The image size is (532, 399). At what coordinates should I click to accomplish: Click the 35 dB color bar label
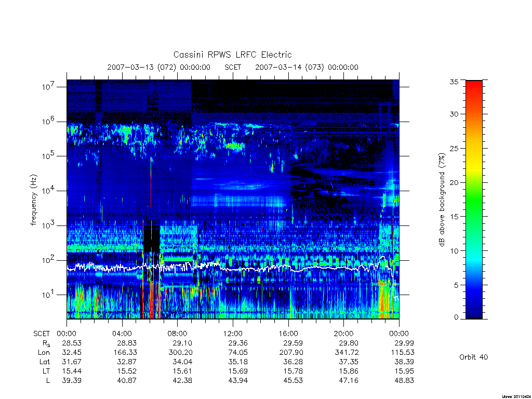coord(454,82)
